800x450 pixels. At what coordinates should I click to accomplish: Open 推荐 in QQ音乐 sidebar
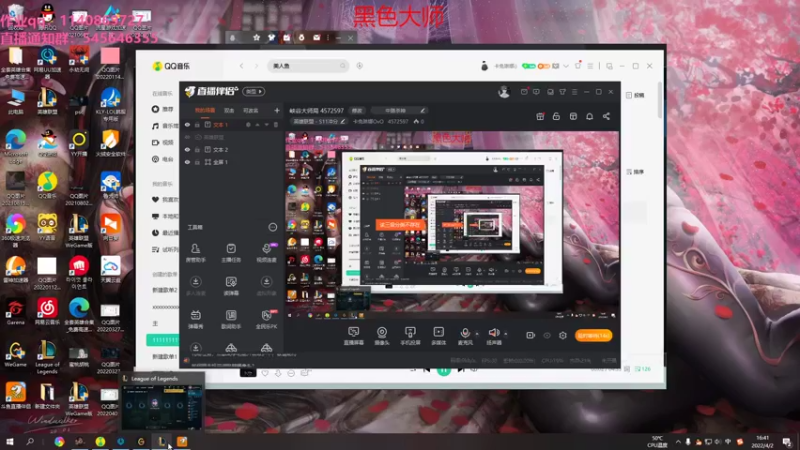pos(163,109)
